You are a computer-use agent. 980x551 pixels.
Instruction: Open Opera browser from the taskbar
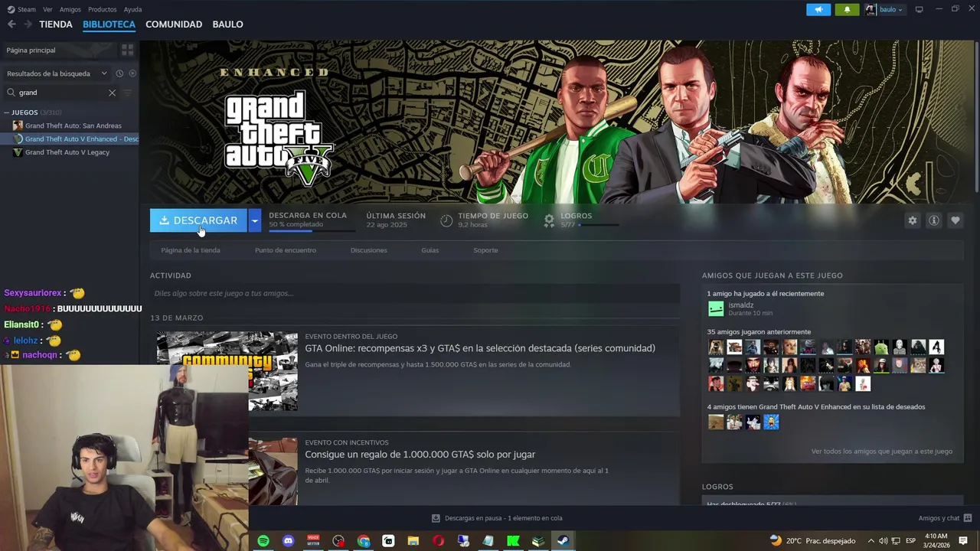pos(439,541)
